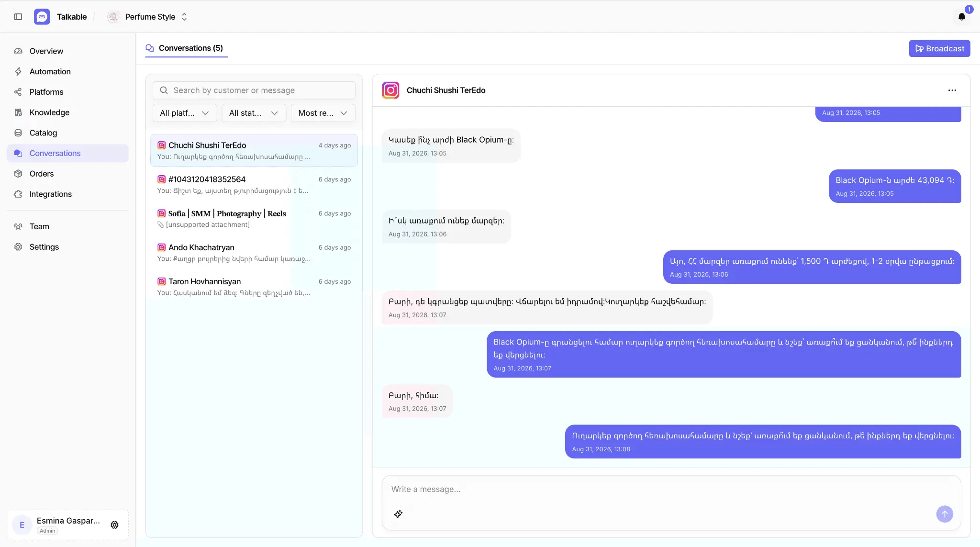Image resolution: width=980 pixels, height=547 pixels.
Task: Click the Integrations puzzle icon
Action: pyautogui.click(x=18, y=194)
